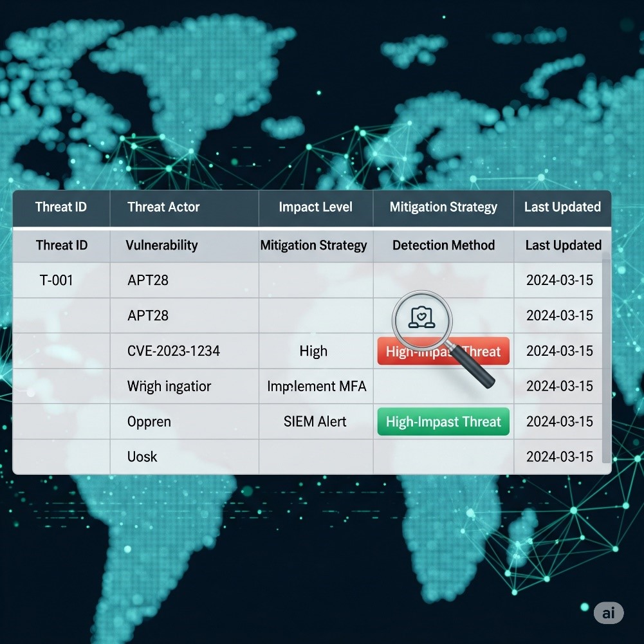The width and height of the screenshot is (644, 644).
Task: Click the Implement MFA cell
Action: (x=317, y=387)
